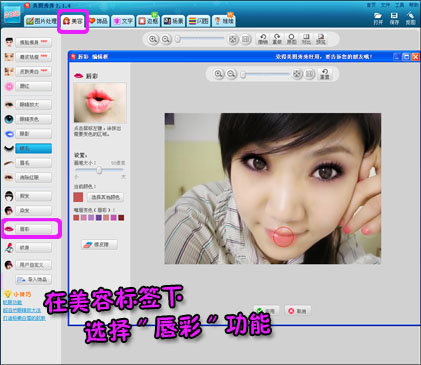Click the wig icon beside 假发
This screenshot has height=365, width=421.
click(9, 196)
